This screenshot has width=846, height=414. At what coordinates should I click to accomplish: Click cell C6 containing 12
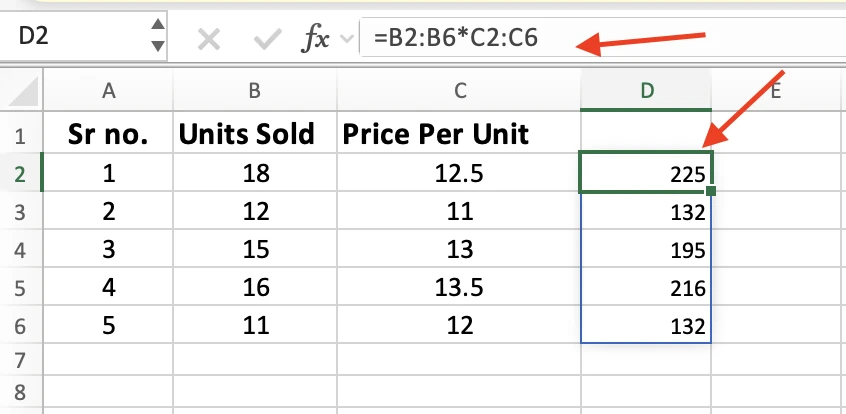[459, 325]
